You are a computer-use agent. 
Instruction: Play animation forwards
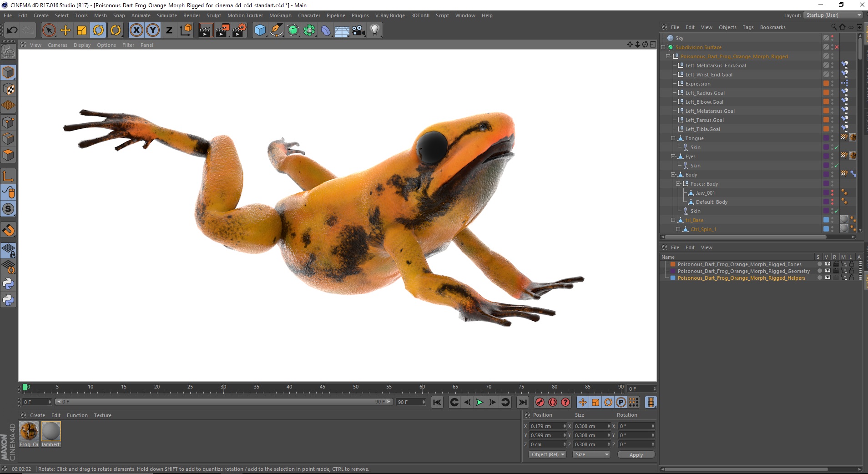tap(479, 402)
